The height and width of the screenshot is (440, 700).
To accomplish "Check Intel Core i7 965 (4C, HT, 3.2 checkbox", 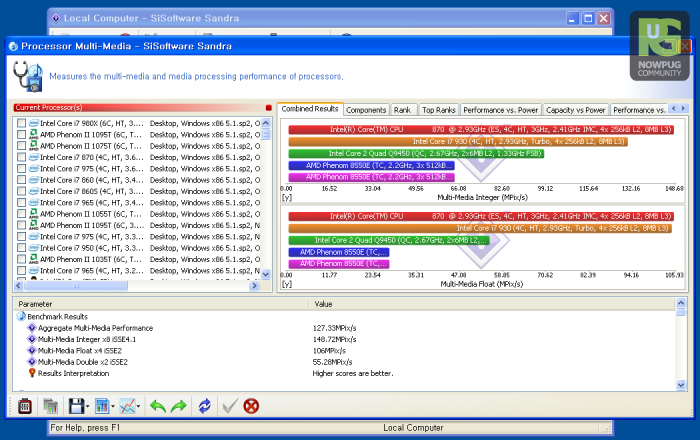I will tap(21, 270).
